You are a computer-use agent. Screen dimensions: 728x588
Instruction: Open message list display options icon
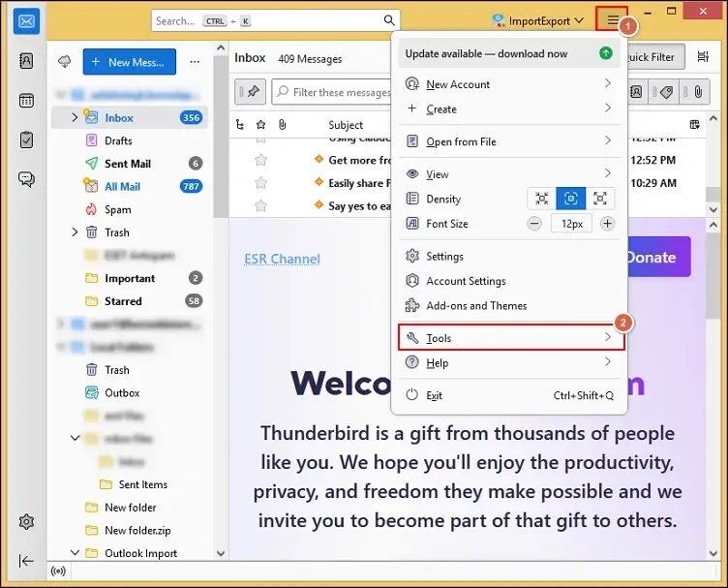[x=704, y=56]
